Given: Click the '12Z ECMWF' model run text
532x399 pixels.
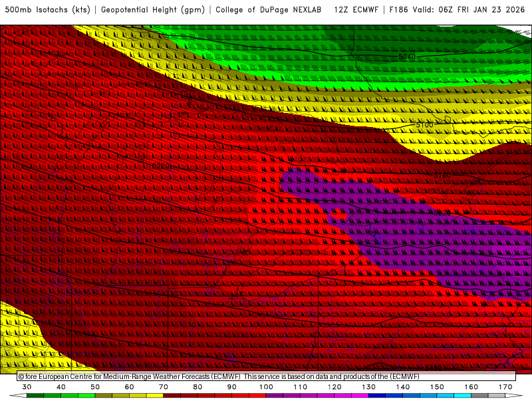Looking at the screenshot, I should (x=356, y=10).
